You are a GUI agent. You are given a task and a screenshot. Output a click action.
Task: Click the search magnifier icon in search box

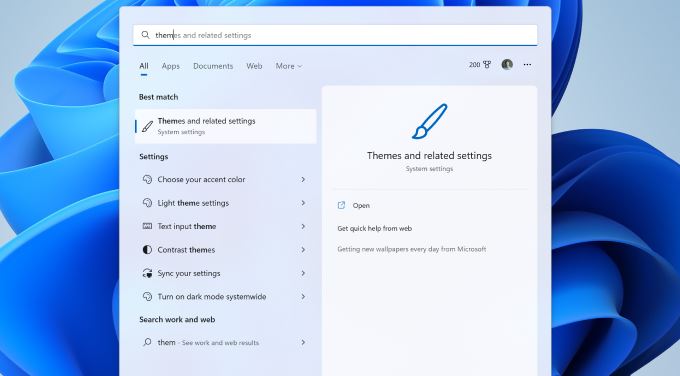click(146, 35)
